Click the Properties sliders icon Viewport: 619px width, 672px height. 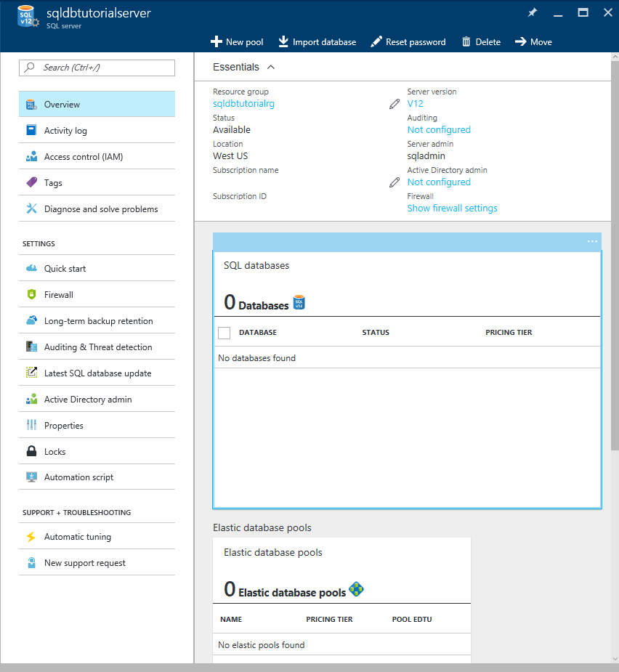click(x=31, y=425)
